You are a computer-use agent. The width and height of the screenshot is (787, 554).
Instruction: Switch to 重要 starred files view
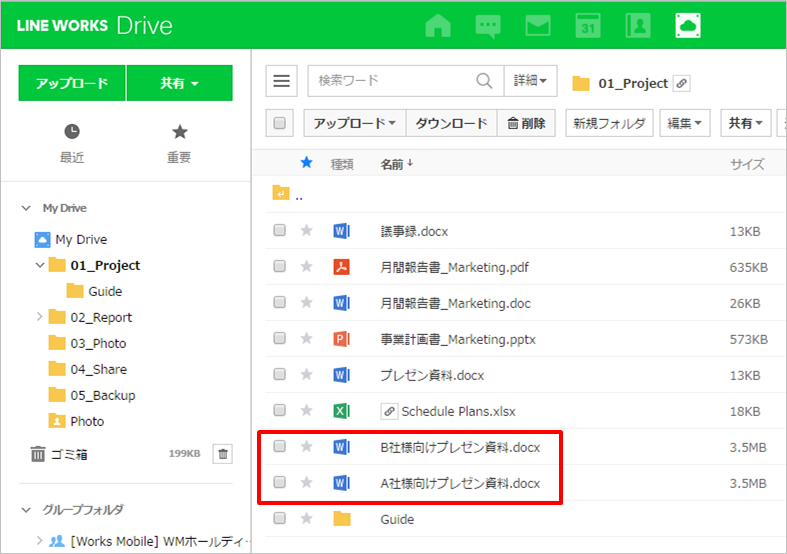point(179,143)
